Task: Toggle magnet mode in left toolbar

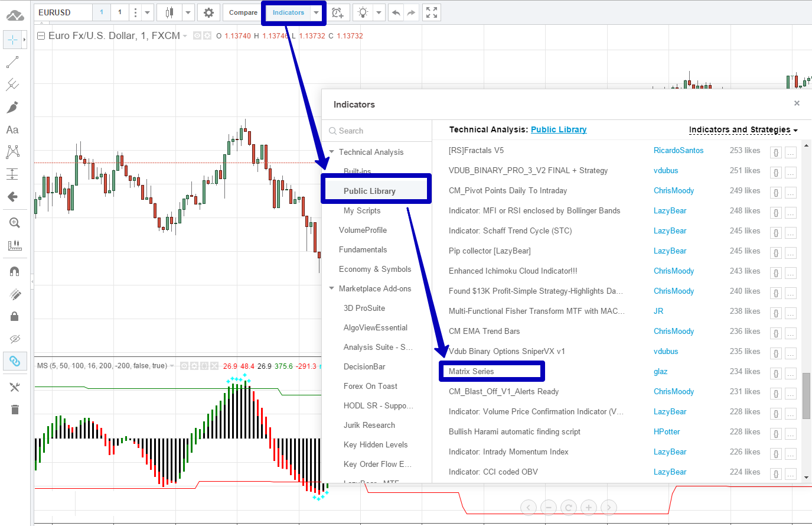Action: (15, 271)
